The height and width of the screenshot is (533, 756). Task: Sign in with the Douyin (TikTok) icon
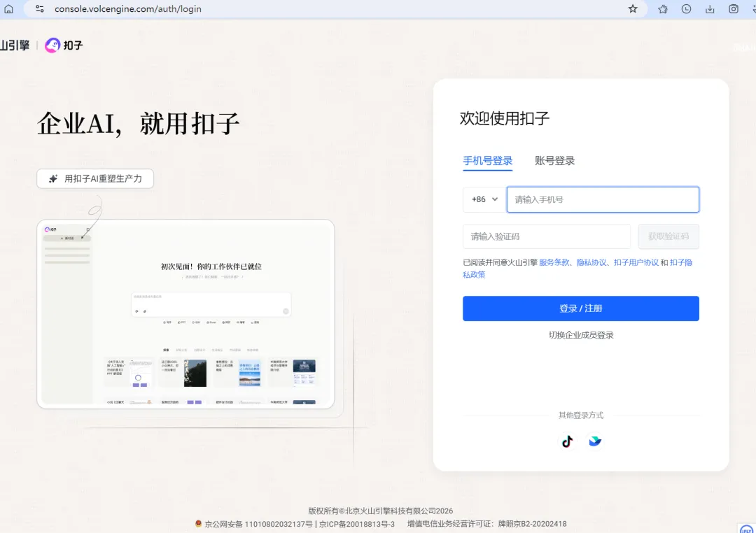[x=567, y=441]
